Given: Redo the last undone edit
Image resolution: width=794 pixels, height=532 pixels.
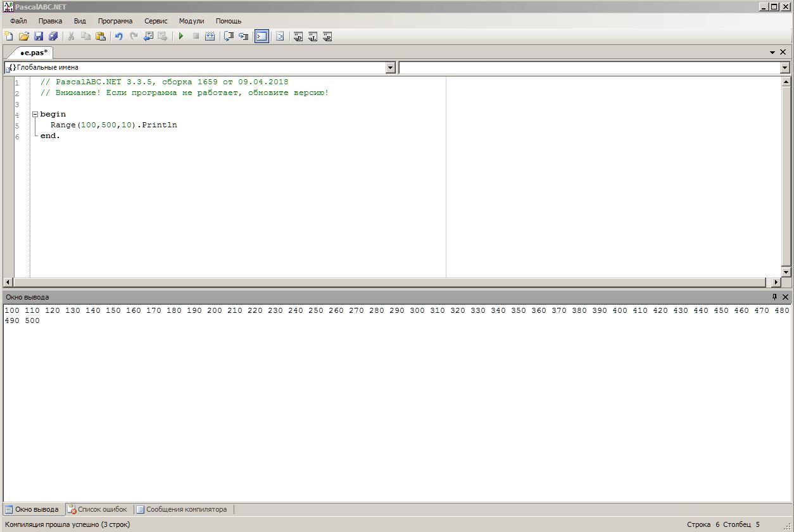Looking at the screenshot, I should [134, 37].
